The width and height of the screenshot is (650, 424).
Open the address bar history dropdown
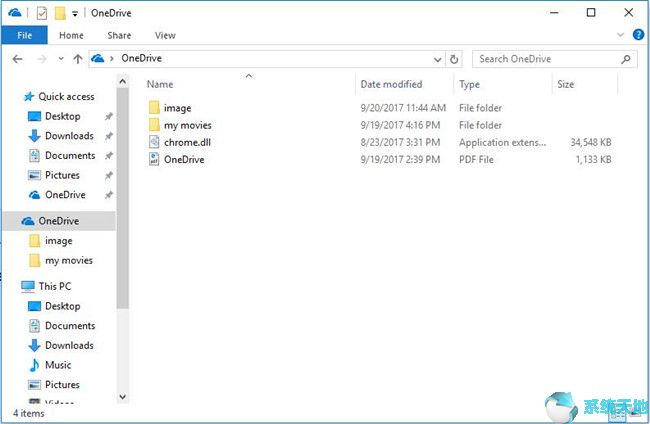pyautogui.click(x=437, y=60)
